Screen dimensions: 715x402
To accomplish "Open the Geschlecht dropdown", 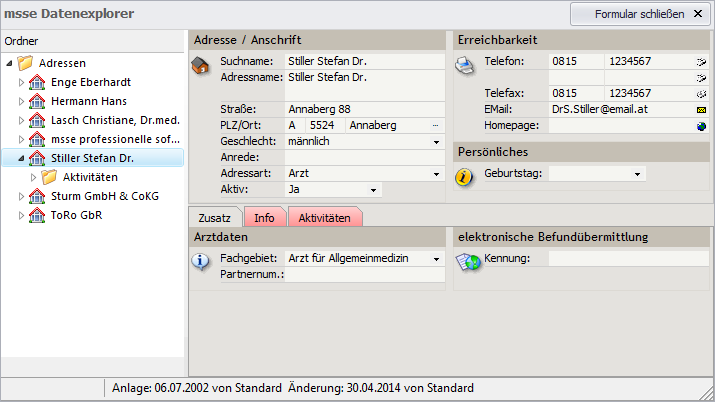I will [x=436, y=142].
